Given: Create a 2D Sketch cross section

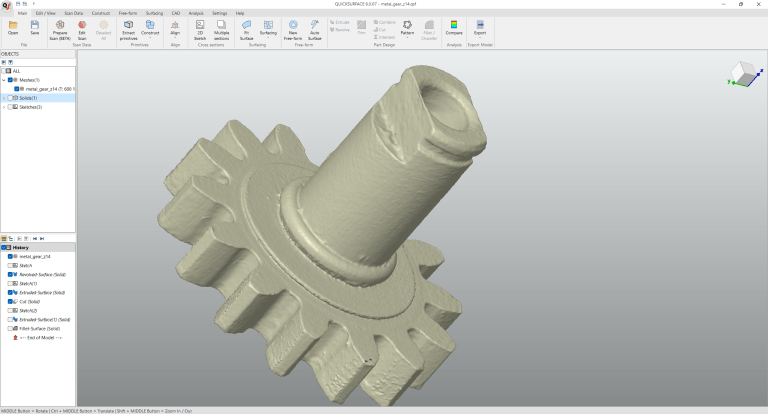Looking at the screenshot, I should (200, 30).
